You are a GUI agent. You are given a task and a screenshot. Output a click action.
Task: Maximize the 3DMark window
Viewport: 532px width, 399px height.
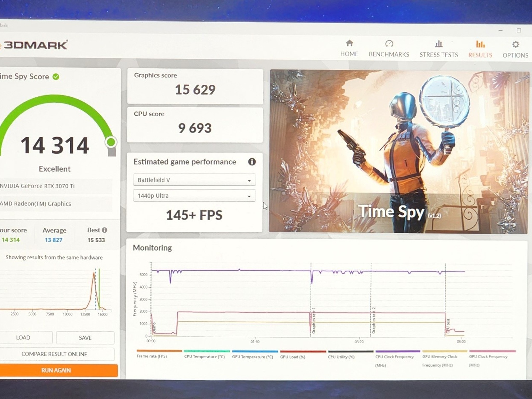tap(519, 30)
